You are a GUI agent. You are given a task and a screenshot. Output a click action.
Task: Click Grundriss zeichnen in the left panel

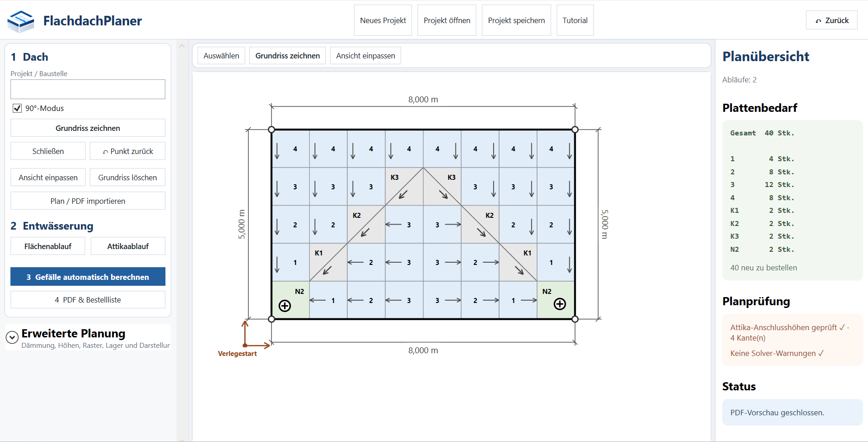(88, 128)
